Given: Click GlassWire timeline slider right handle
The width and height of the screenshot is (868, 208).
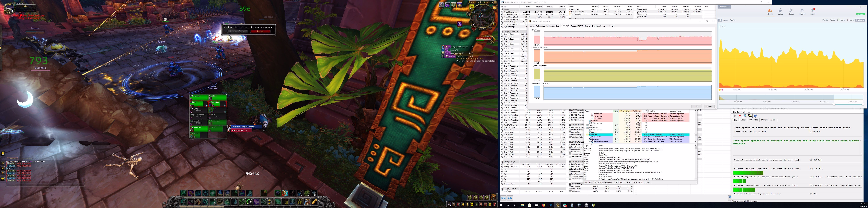Looking at the screenshot, I should pos(863,104).
